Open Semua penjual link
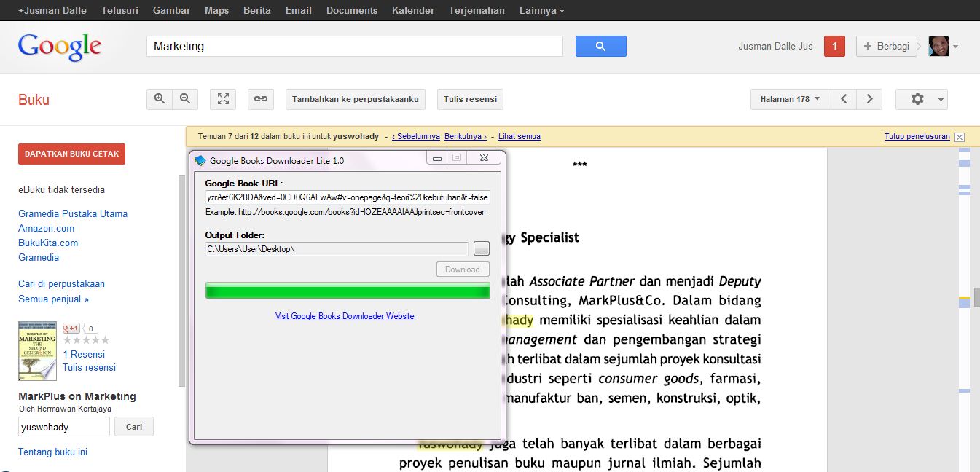The image size is (980, 472). coord(53,299)
